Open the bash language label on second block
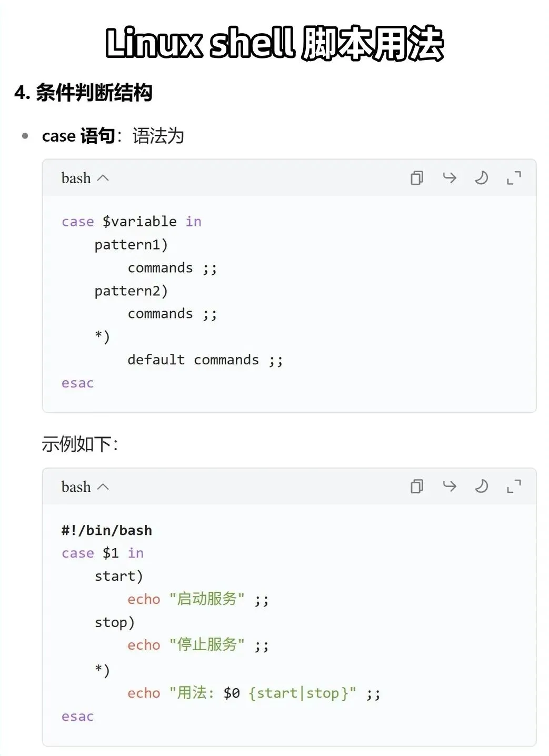 pyautogui.click(x=76, y=486)
